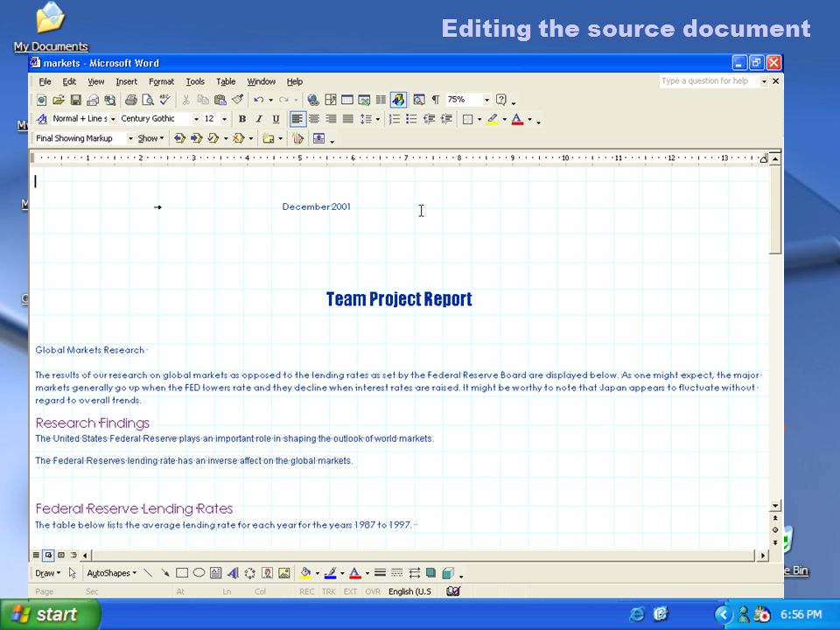Toggle the Drawing toolbar button
The image size is (840, 630).
click(x=398, y=100)
